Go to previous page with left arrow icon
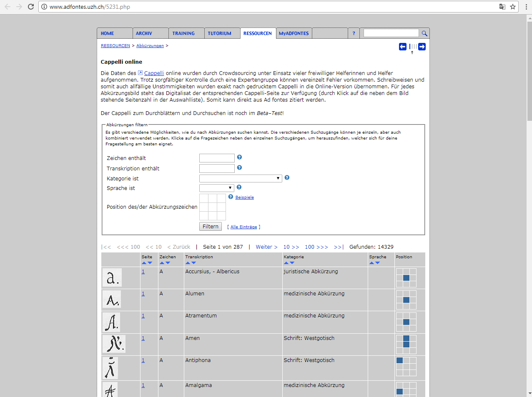The height and width of the screenshot is (397, 532). click(x=403, y=47)
